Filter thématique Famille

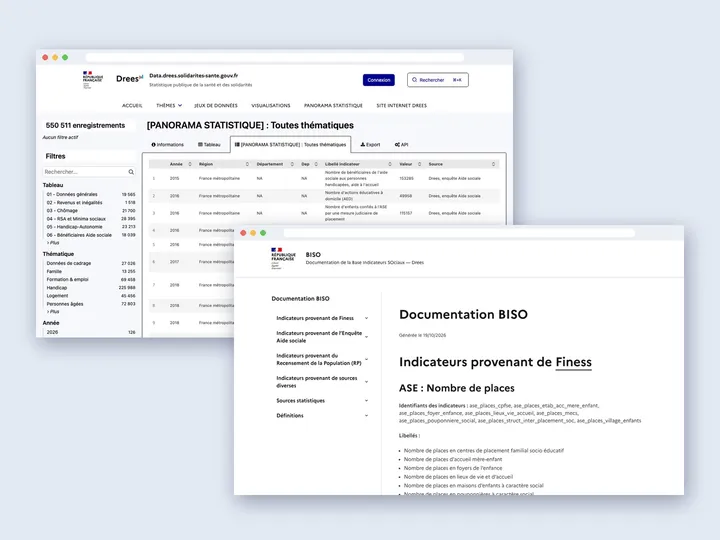coord(90,271)
